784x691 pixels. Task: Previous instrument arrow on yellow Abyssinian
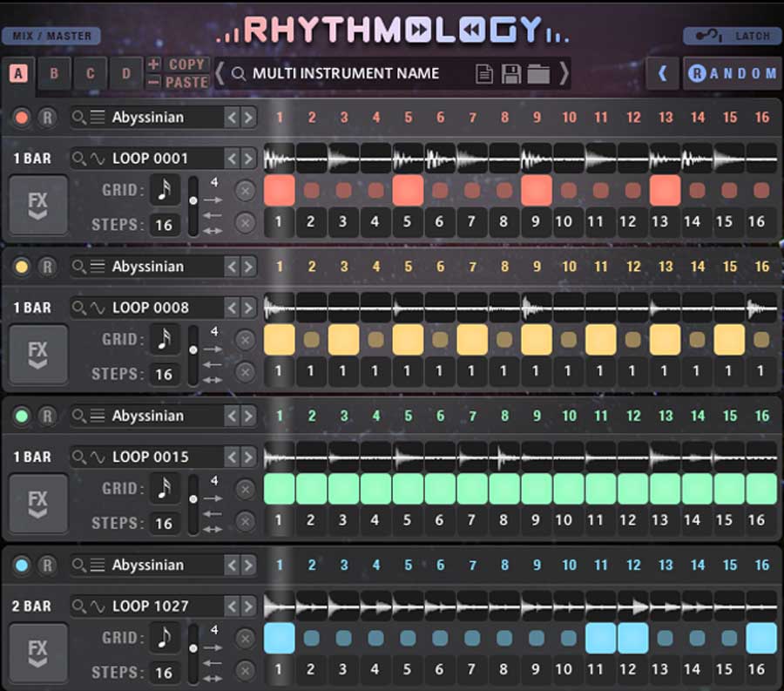point(232,267)
